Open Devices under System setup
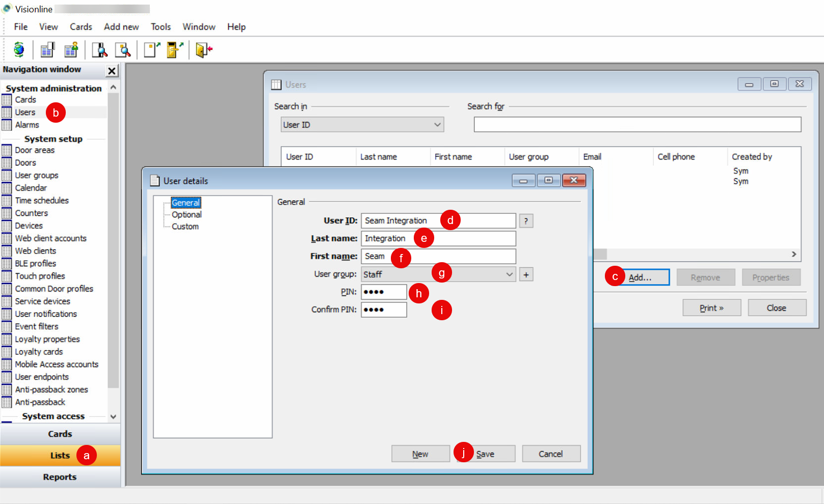This screenshot has width=824, height=504. pos(28,226)
